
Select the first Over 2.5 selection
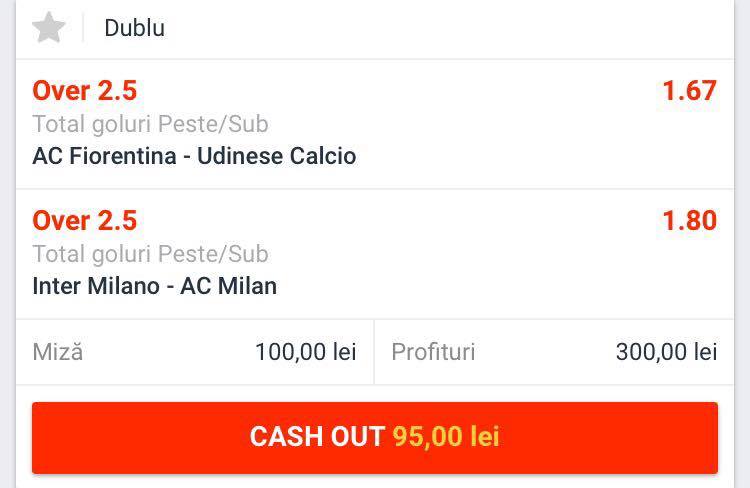85,90
